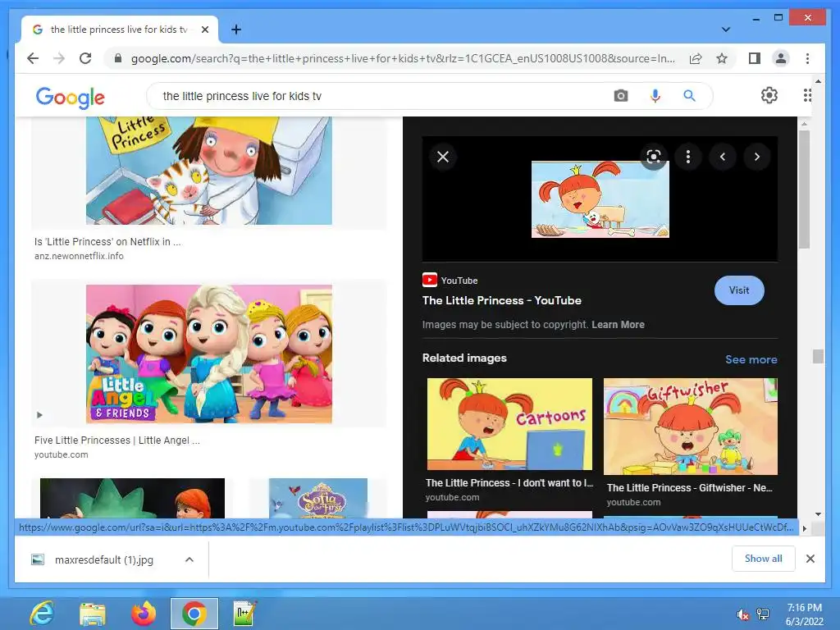Search by image using the camera icon
This screenshot has height=630, width=840.
620,96
